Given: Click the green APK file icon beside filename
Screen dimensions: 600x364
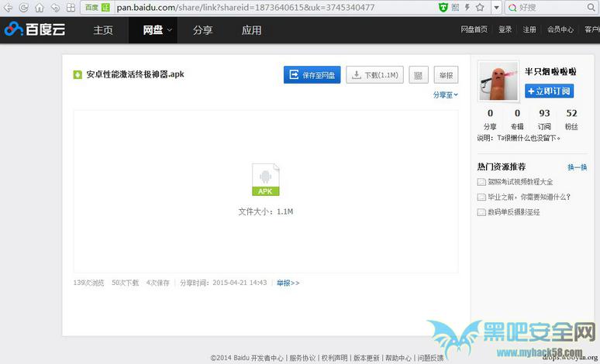Looking at the screenshot, I should click(x=78, y=74).
